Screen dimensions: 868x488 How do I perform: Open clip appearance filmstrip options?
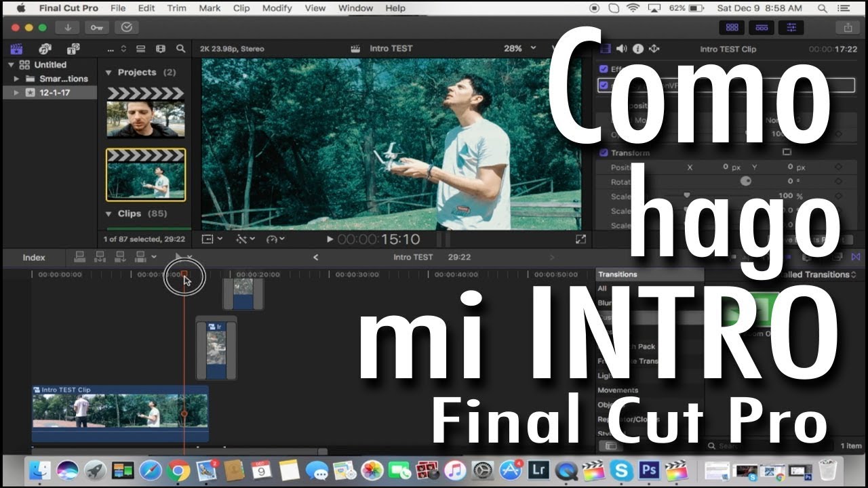click(161, 49)
